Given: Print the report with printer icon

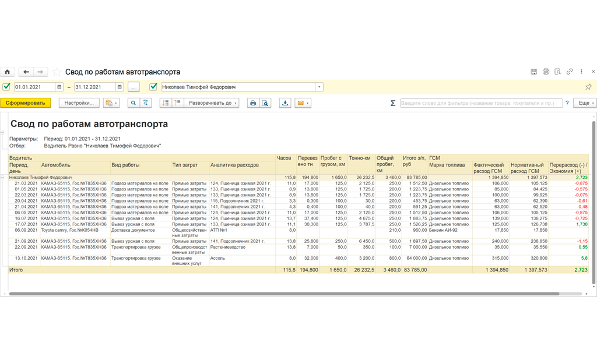Looking at the screenshot, I should 253,103.
